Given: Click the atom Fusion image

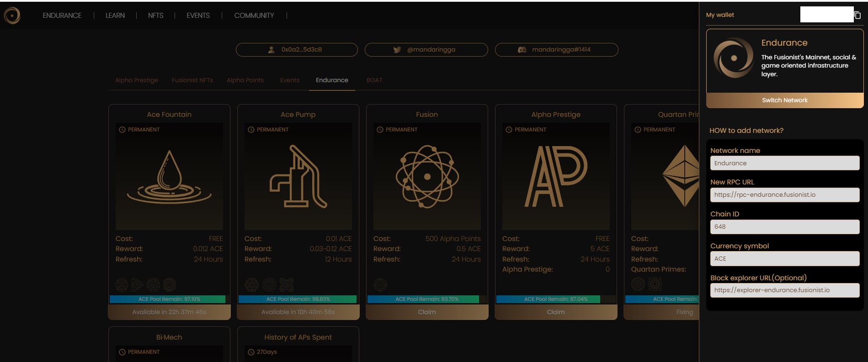Looking at the screenshot, I should (427, 177).
